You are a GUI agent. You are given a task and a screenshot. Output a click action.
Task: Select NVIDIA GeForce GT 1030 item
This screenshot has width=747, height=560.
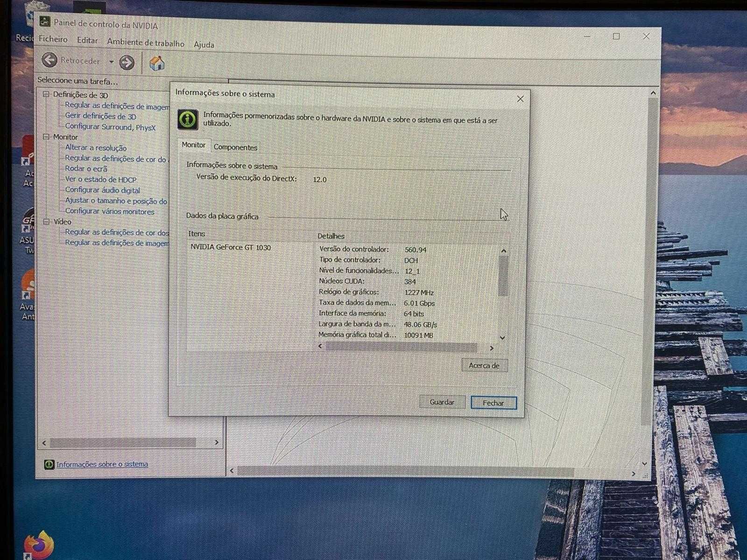231,247
